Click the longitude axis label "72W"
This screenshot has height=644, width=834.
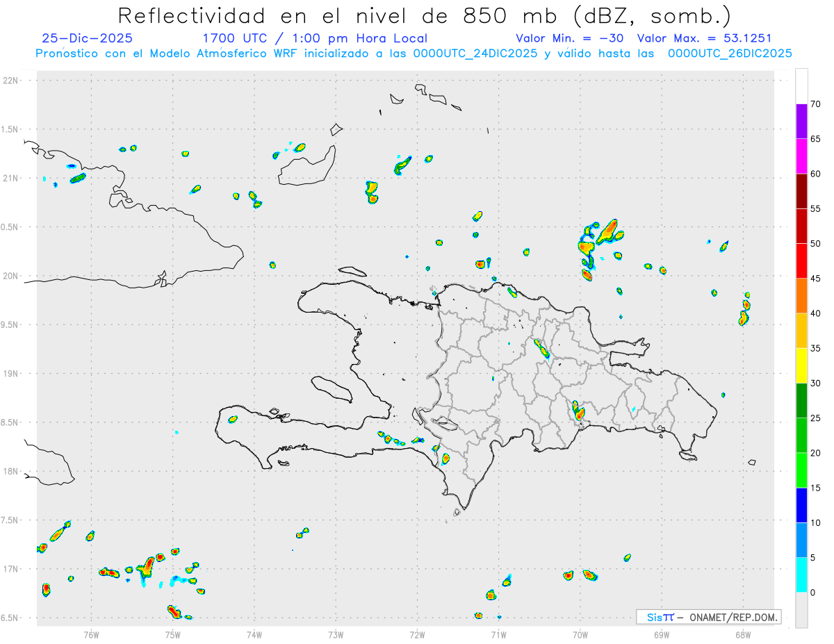417,634
